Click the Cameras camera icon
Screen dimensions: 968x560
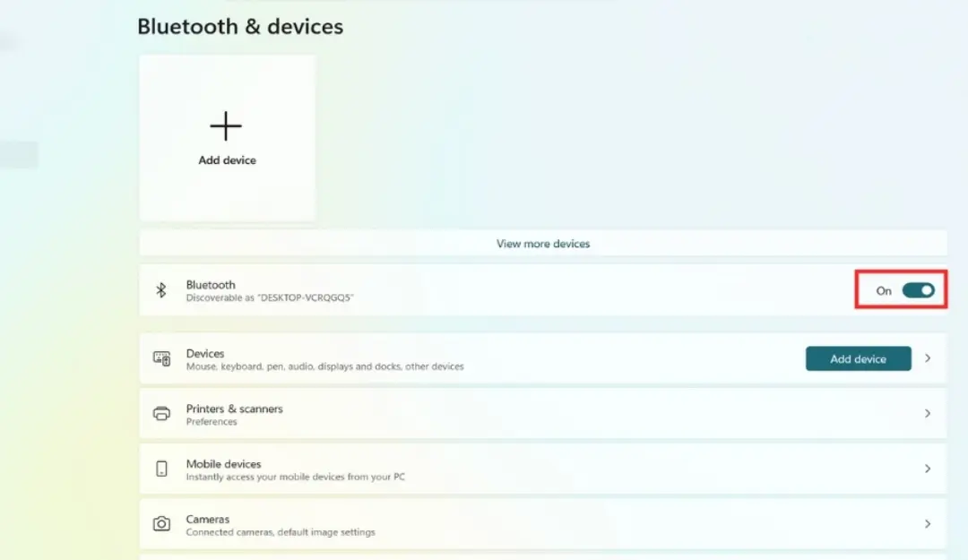click(x=161, y=523)
